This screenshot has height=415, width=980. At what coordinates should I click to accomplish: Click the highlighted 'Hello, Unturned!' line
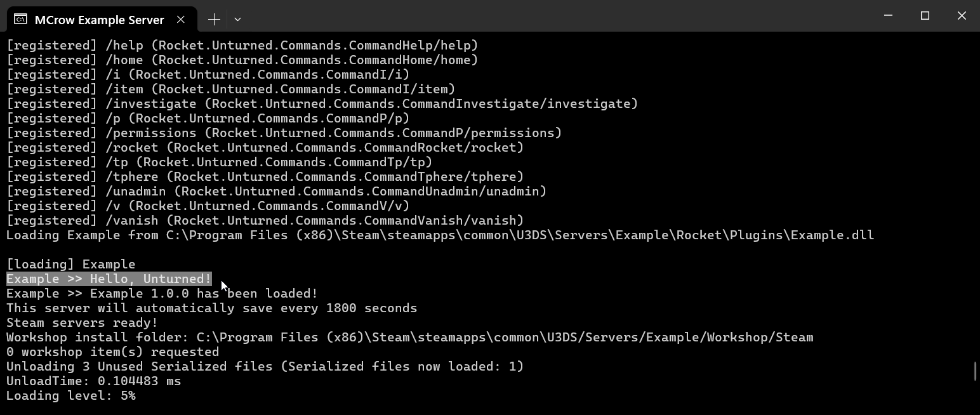tap(109, 279)
